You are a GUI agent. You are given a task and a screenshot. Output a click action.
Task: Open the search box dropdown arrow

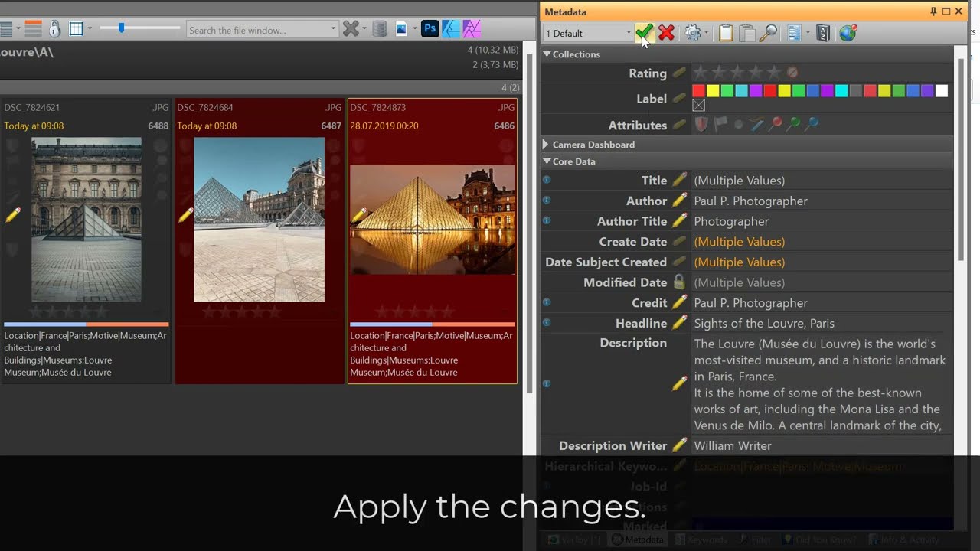coord(333,30)
